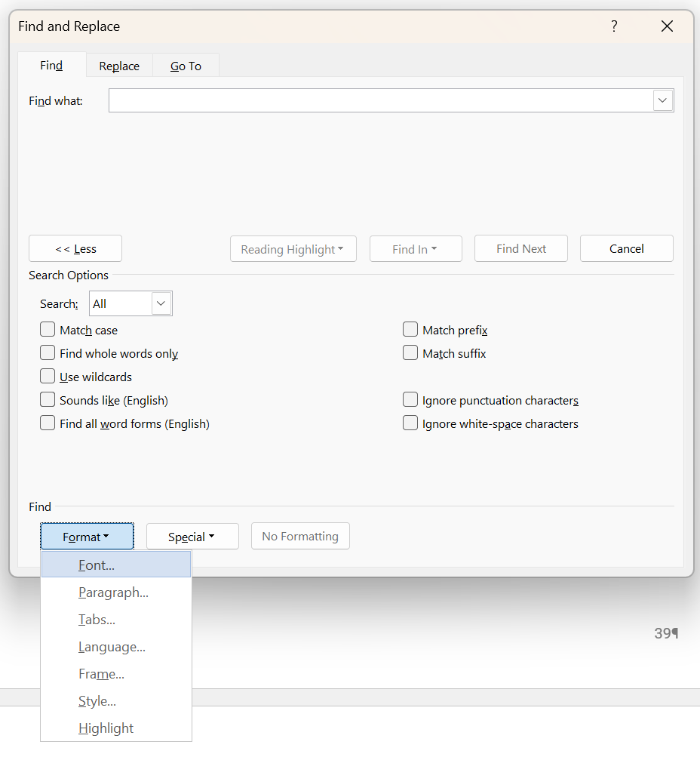Image resolution: width=700 pixels, height=757 pixels.
Task: Open the Go To tab
Action: pos(186,66)
